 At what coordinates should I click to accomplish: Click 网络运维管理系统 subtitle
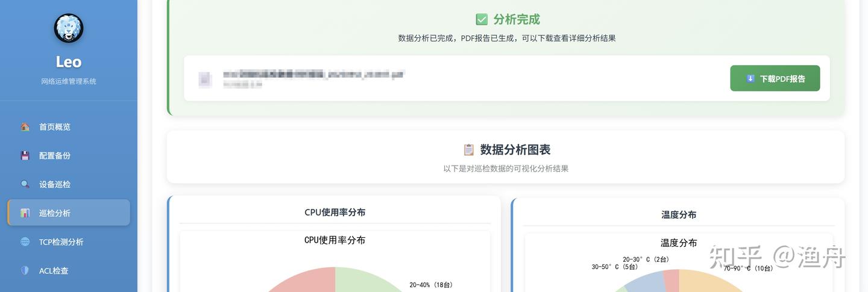click(69, 81)
